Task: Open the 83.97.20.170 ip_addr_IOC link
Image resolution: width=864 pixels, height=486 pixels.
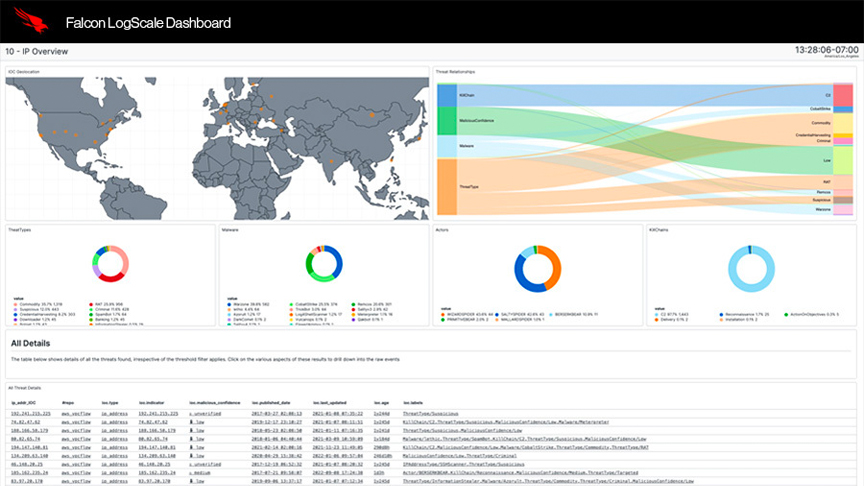Action: pyautogui.click(x=28, y=481)
